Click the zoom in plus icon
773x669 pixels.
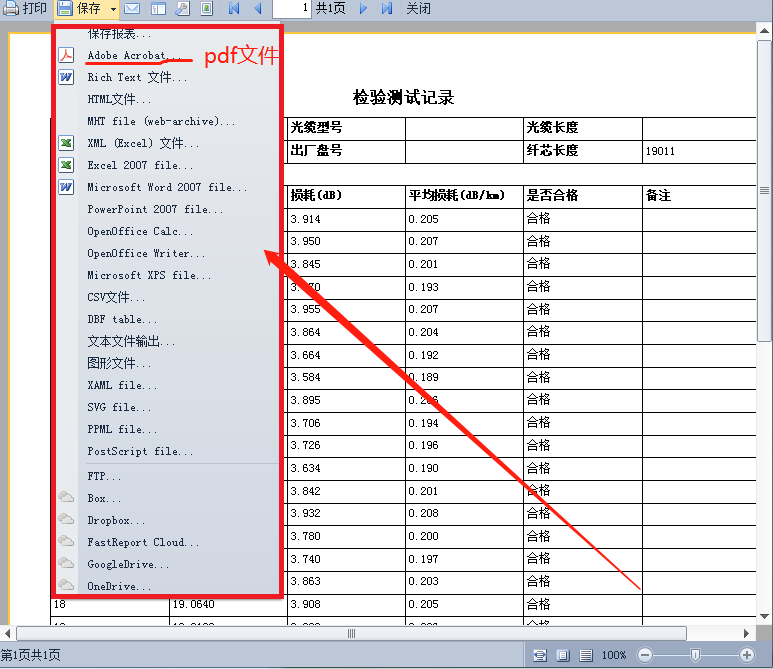[x=747, y=655]
